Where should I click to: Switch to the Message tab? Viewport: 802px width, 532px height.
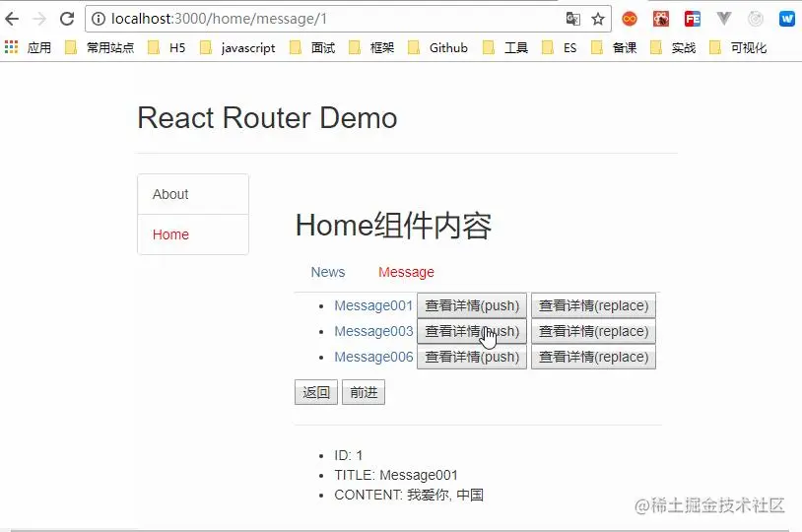(x=406, y=272)
